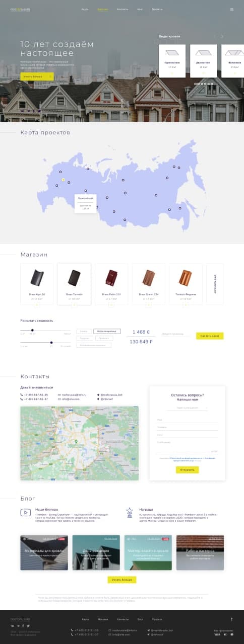The height and width of the screenshot is (644, 244).
Task: Click the info@site.com email in contacts
Action: (x=71, y=399)
